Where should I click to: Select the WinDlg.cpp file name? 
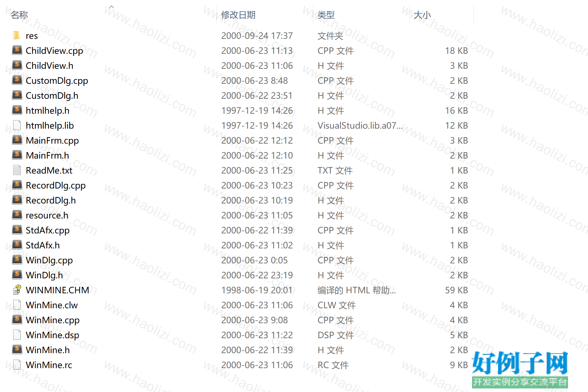click(49, 261)
